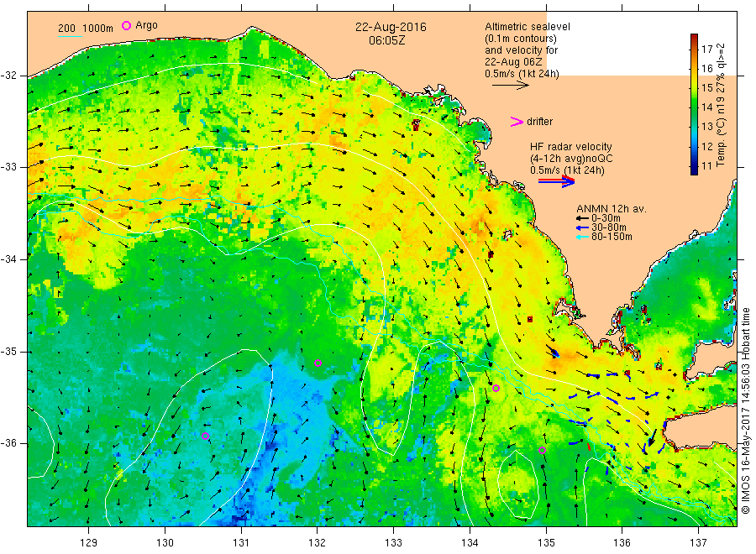Screen dimensions: 756x554
Task: Click the 134 longitude axis label
Action: click(470, 543)
